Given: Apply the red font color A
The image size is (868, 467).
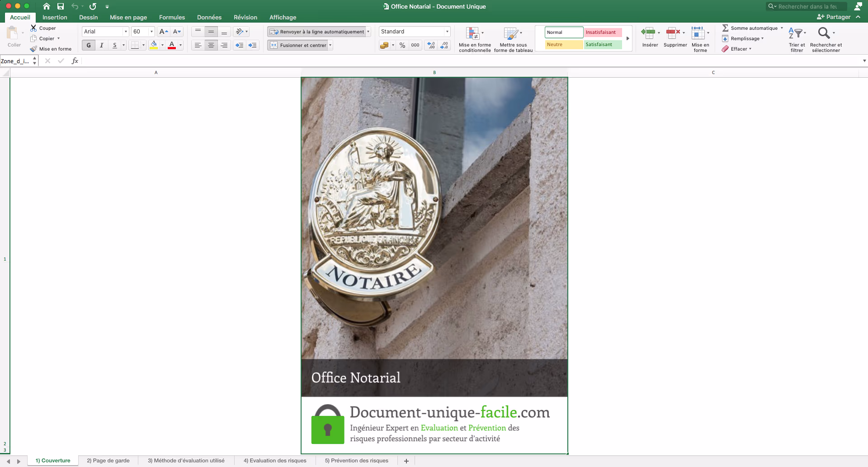Looking at the screenshot, I should 172,45.
